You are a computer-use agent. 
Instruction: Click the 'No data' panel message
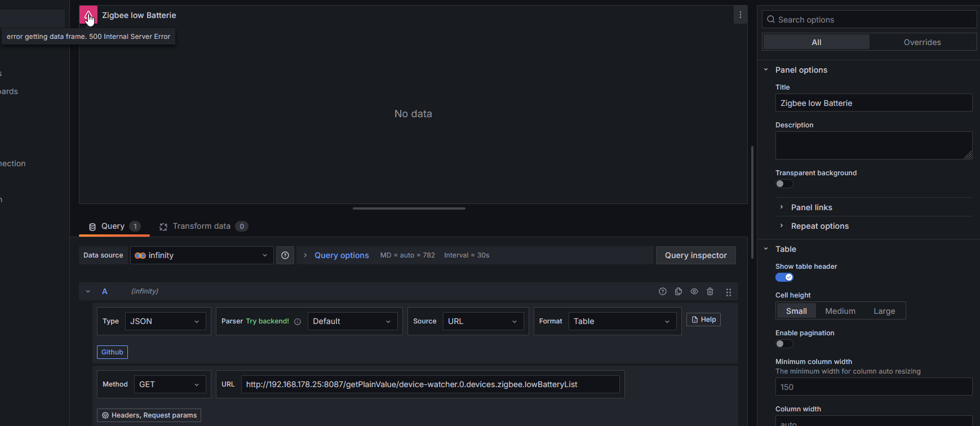[413, 114]
